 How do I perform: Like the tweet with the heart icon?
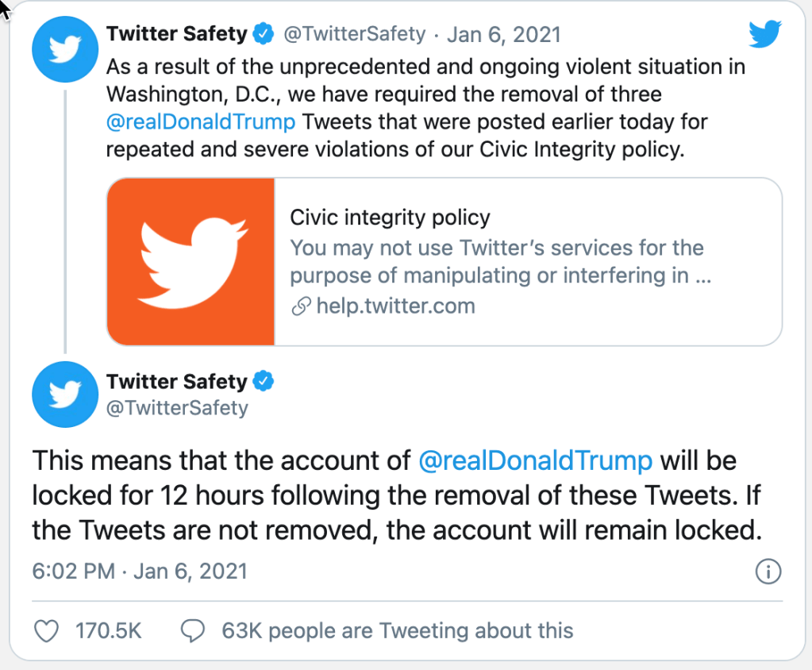coord(48,631)
